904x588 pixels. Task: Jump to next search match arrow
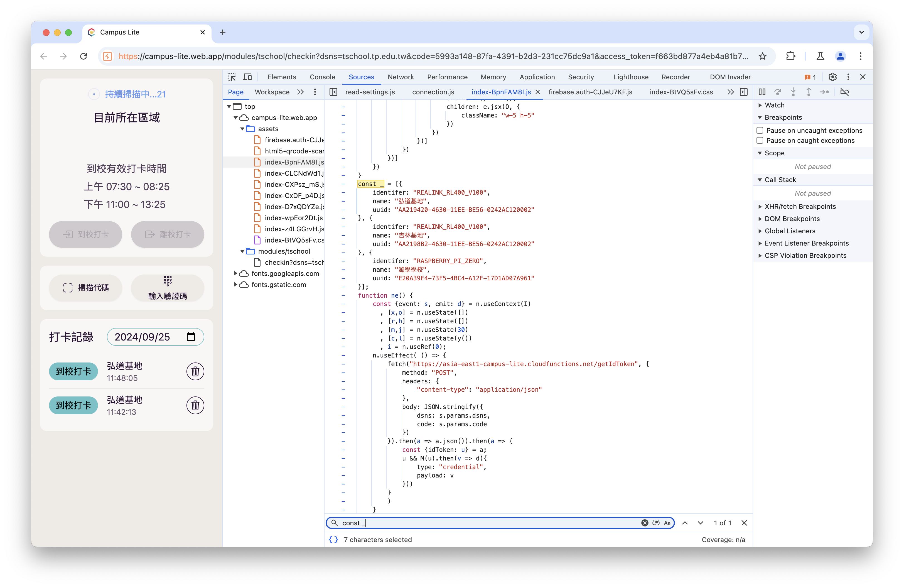[701, 523]
